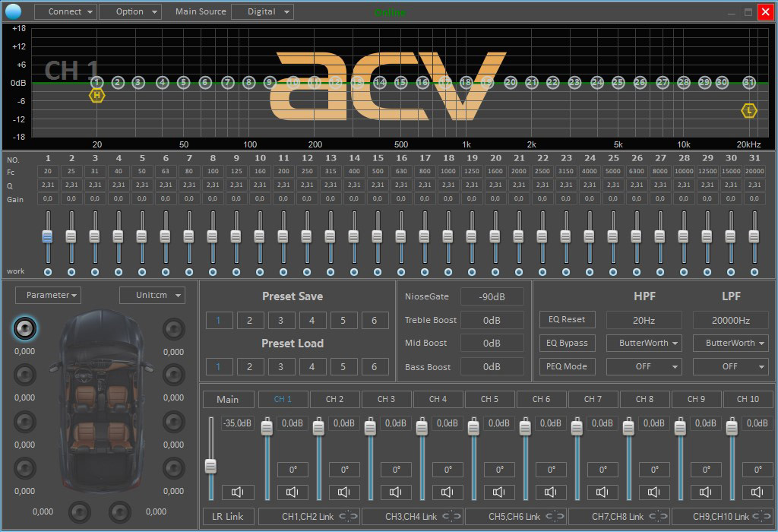Open the HPF slope OFF dropdown
Image resolution: width=778 pixels, height=532 pixels.
pos(644,367)
